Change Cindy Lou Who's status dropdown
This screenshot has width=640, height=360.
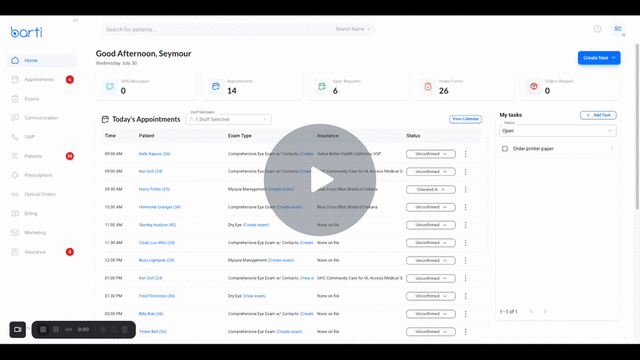coord(431,243)
